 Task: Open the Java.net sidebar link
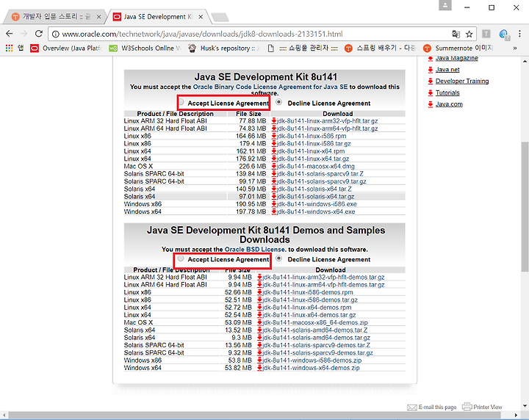(447, 70)
